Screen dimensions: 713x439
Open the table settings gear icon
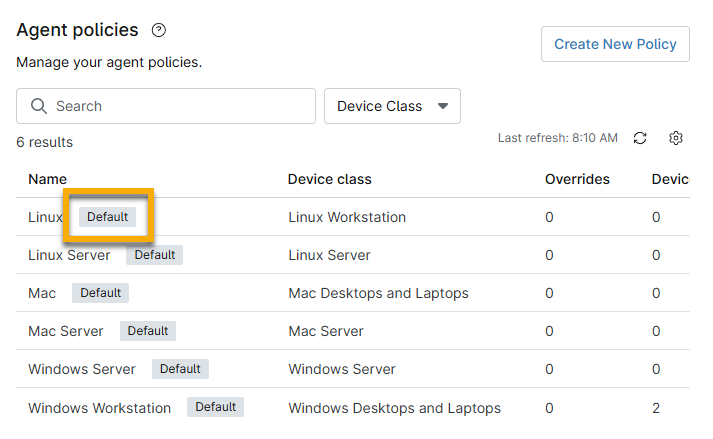(676, 138)
